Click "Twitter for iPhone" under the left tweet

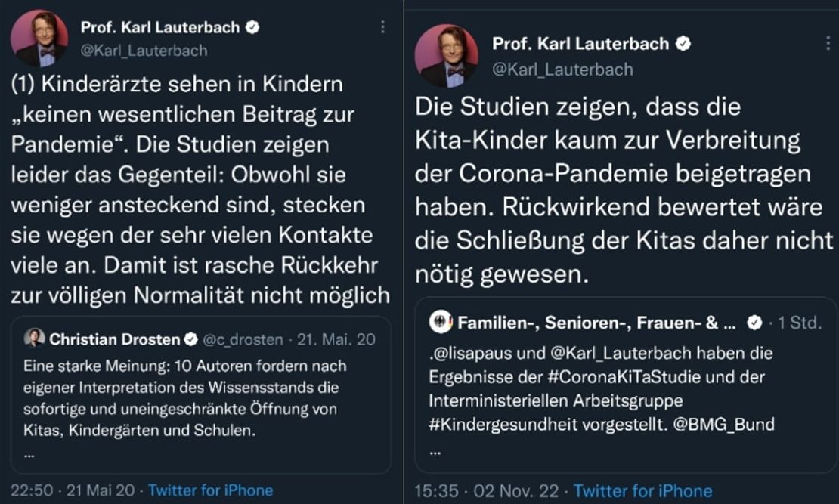click(210, 490)
